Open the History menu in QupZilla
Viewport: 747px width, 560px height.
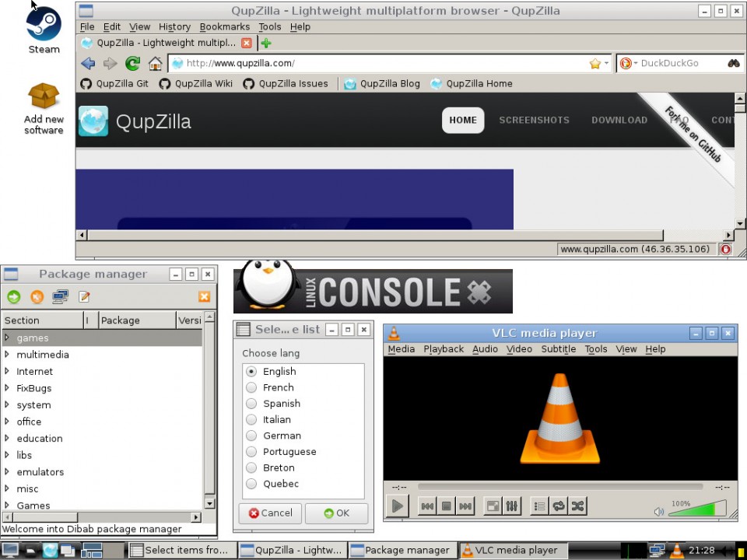[174, 26]
